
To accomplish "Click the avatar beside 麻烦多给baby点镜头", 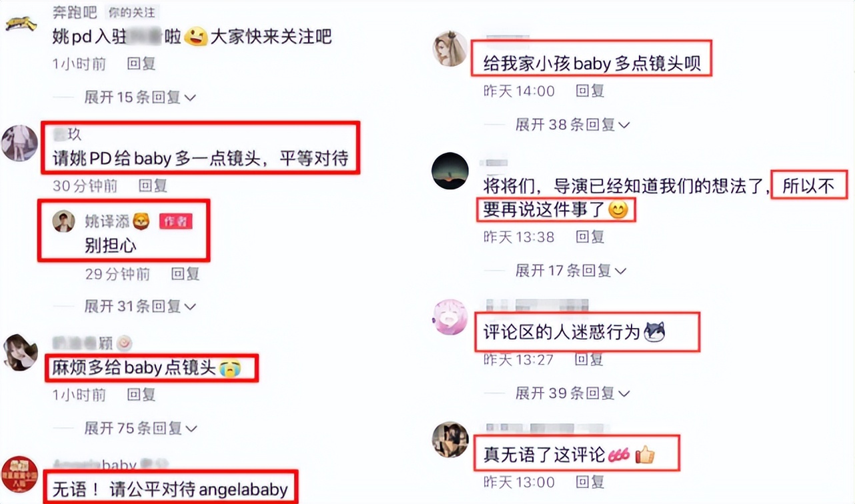I will [20, 353].
